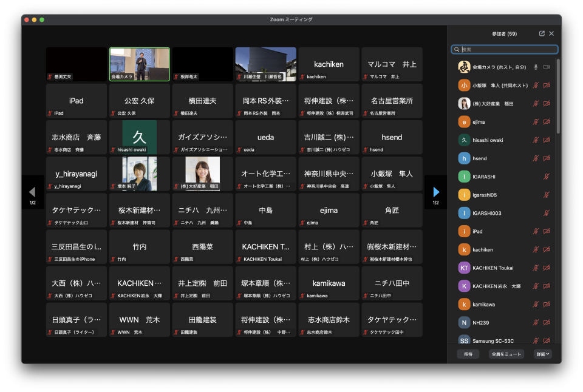Click the camera-off icon for kachiken in list

(x=546, y=249)
